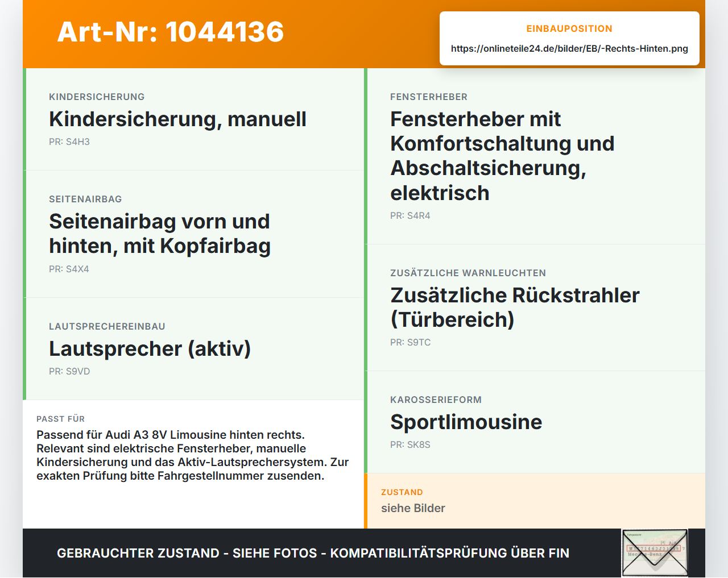
Task: Click ZUSÄTZLICHE WARNLEUCHTEN label
Action: pos(468,273)
